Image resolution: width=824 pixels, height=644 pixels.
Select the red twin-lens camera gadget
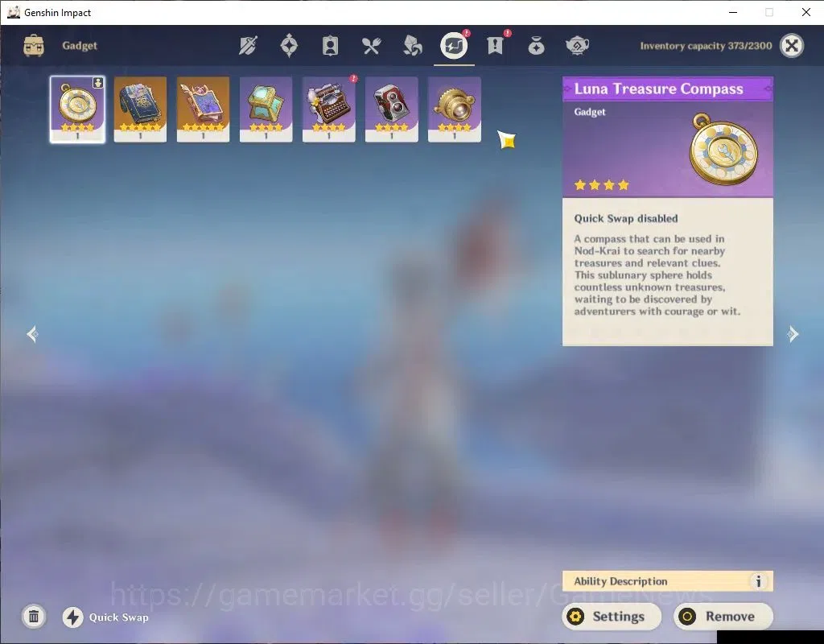click(392, 109)
